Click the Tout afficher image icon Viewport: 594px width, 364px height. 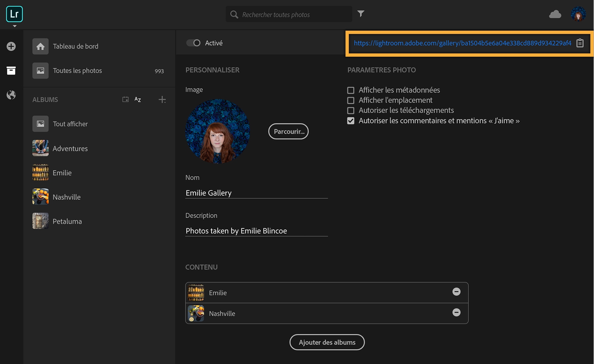(x=41, y=124)
